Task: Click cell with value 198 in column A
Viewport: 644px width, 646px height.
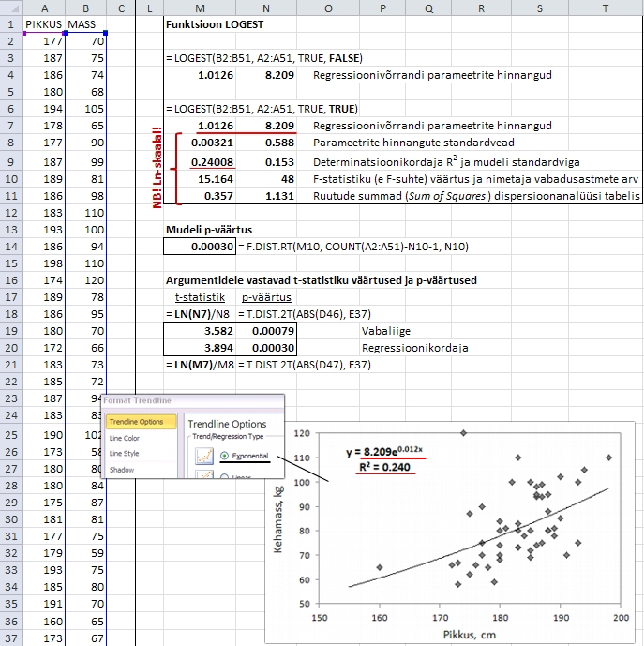Action: click(x=44, y=263)
